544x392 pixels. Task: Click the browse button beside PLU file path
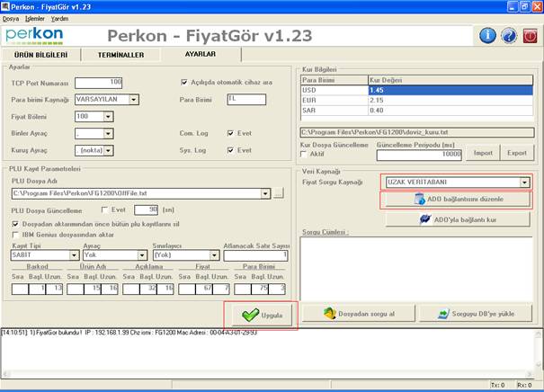point(278,193)
